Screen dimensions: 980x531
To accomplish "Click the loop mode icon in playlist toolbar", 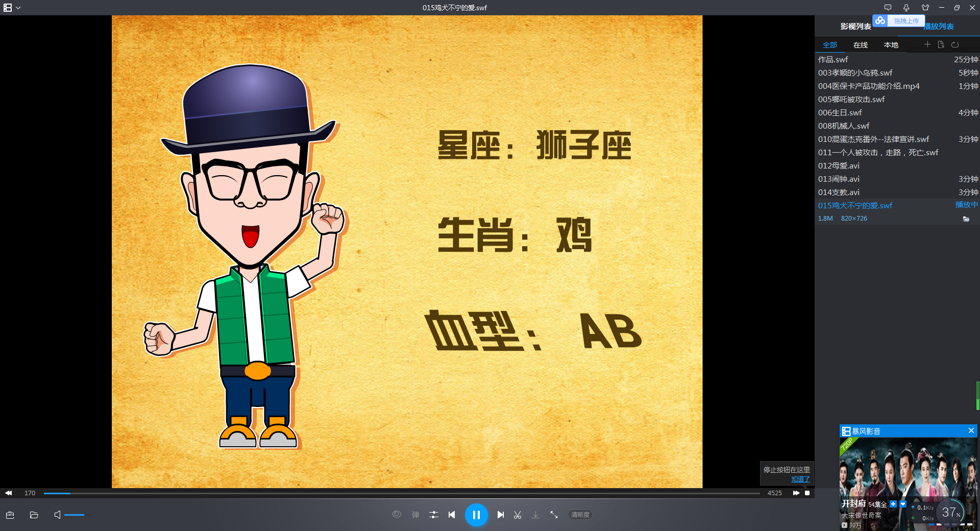I will [x=955, y=44].
